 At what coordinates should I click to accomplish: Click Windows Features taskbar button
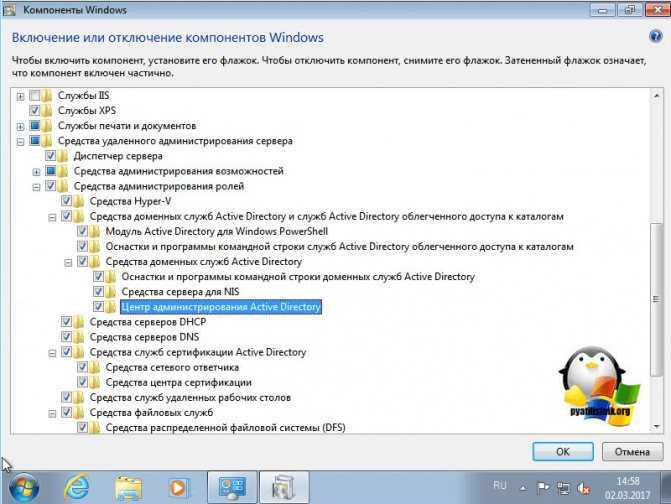(284, 488)
